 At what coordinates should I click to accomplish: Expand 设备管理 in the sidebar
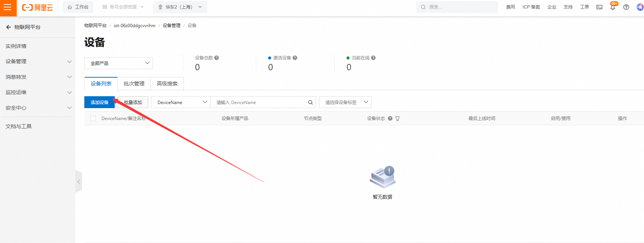click(x=37, y=62)
